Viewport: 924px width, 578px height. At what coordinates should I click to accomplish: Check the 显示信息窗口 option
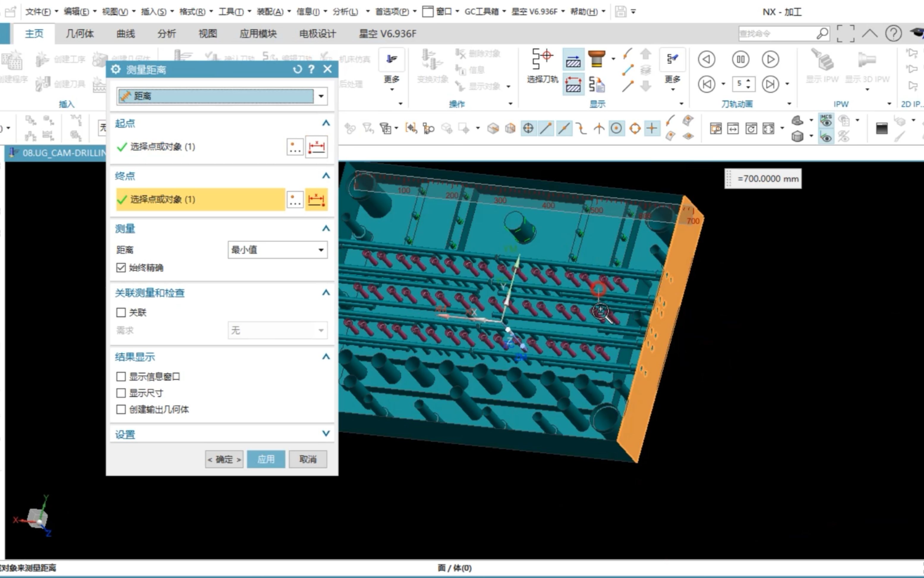[x=121, y=376]
